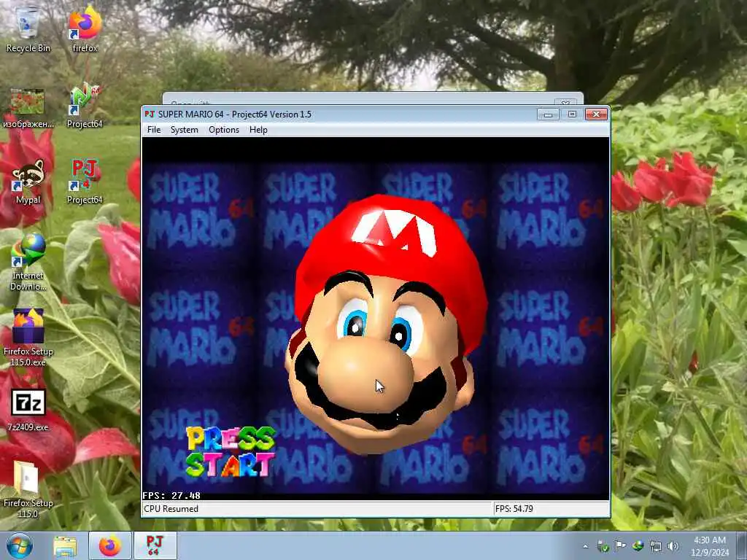
Task: Select the изображен... image file on desktop
Action: point(28,109)
